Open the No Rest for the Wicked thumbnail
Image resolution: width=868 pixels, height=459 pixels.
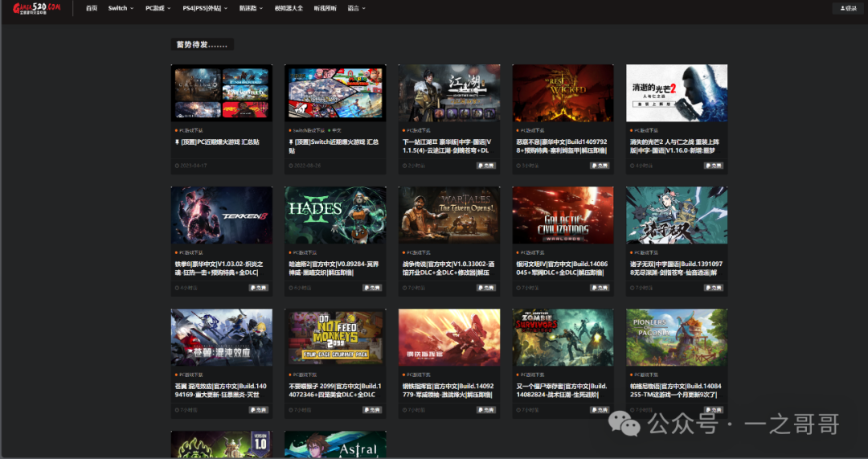point(563,93)
